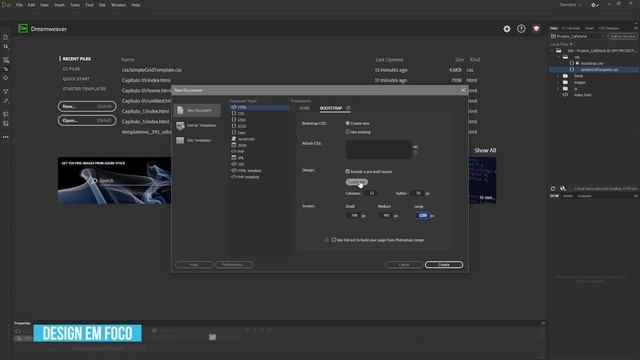Click the Attach CSS link icon
This screenshot has height=360, width=640.
[x=415, y=147]
